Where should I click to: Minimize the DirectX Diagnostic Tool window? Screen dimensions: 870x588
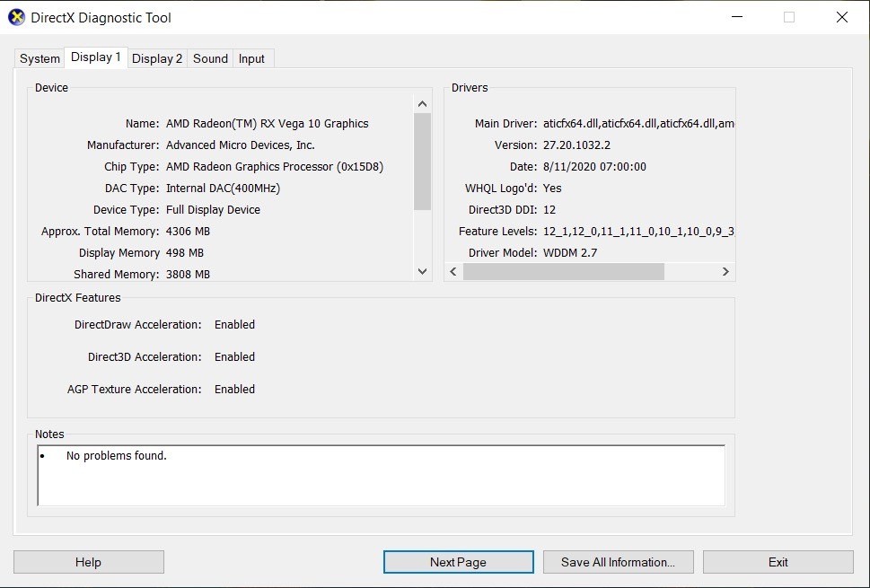coord(737,16)
